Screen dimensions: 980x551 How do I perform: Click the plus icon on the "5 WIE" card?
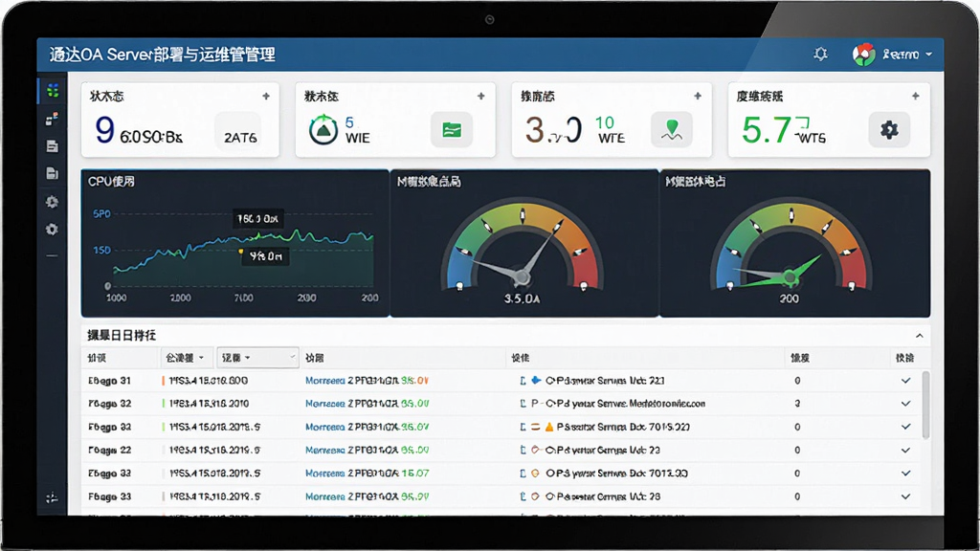pyautogui.click(x=481, y=97)
